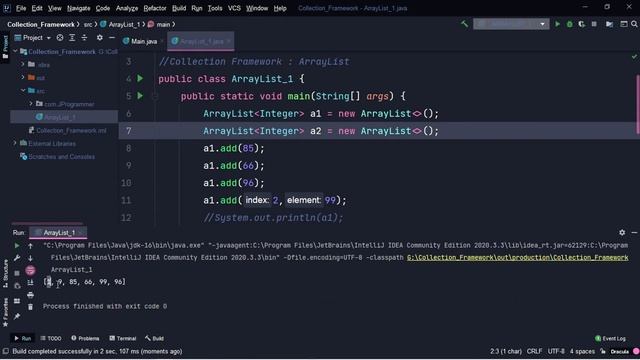Click the breadcrumb item main
The width and height of the screenshot is (640, 360).
pos(160,24)
